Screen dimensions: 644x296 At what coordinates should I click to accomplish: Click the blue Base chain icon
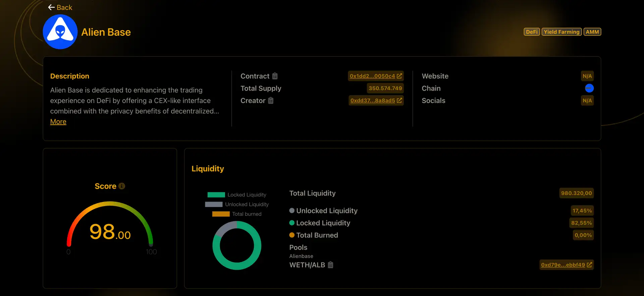click(589, 88)
